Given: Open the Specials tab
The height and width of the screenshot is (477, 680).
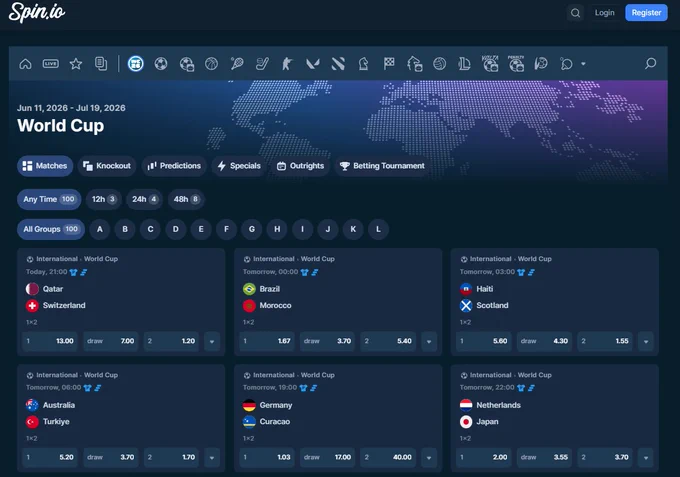Looking at the screenshot, I should click(x=239, y=166).
